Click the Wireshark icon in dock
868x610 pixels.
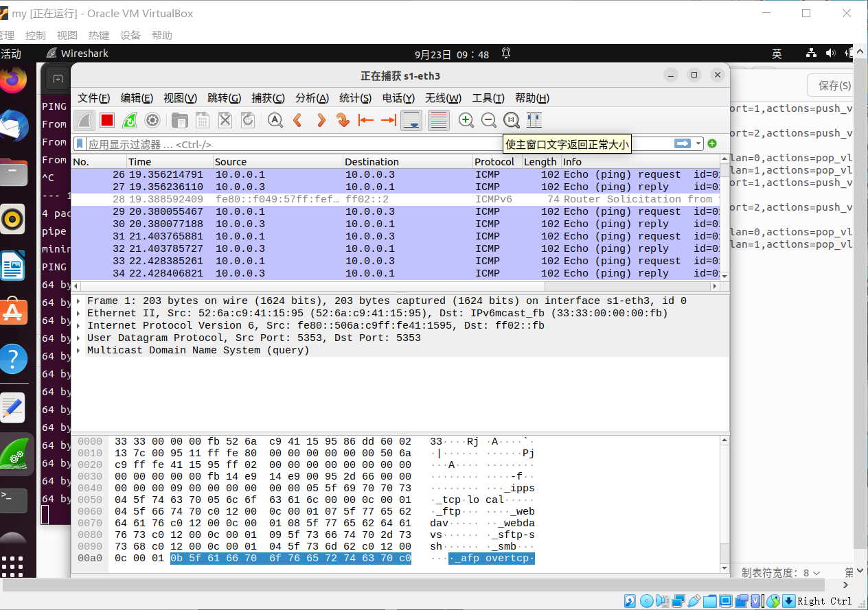tap(15, 454)
